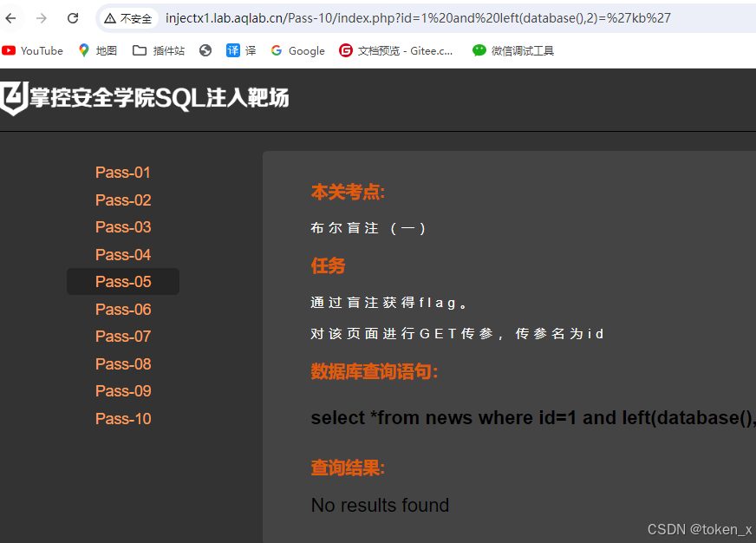Go to Pass-10 in the sidebar
The width and height of the screenshot is (756, 543).
tap(123, 419)
